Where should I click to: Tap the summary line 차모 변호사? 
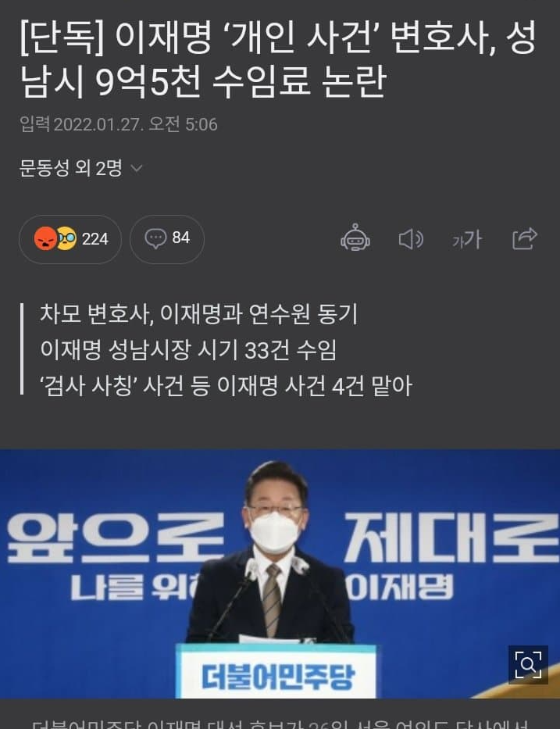(199, 313)
